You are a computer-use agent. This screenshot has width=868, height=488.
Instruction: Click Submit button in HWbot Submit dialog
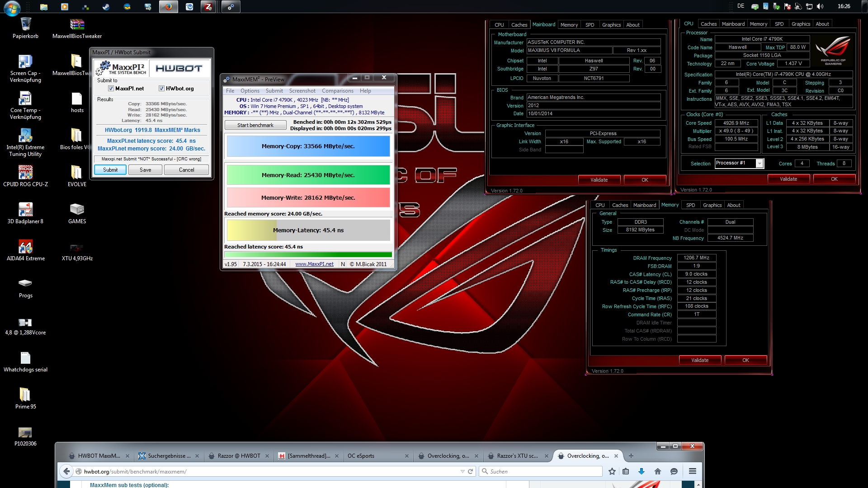110,170
